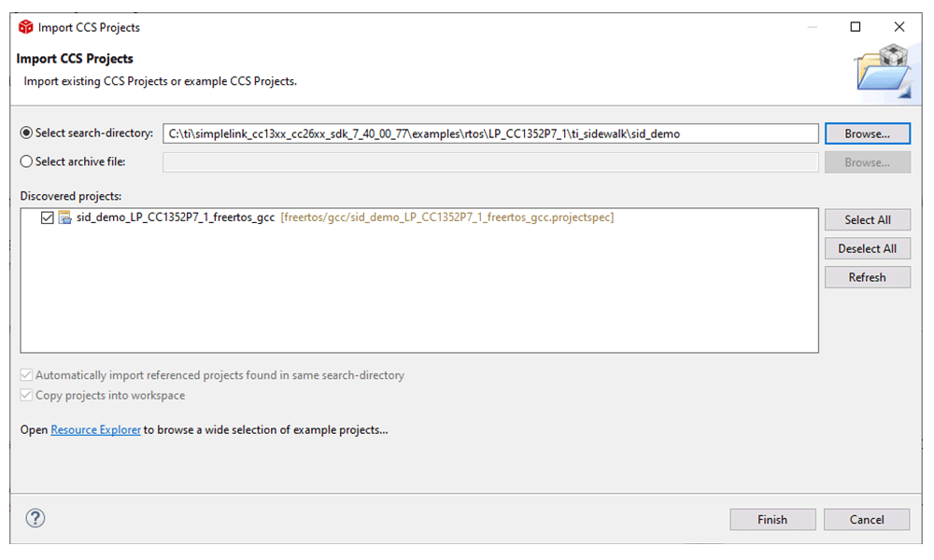Click the Select All button
The width and height of the screenshot is (934, 560).
868,219
